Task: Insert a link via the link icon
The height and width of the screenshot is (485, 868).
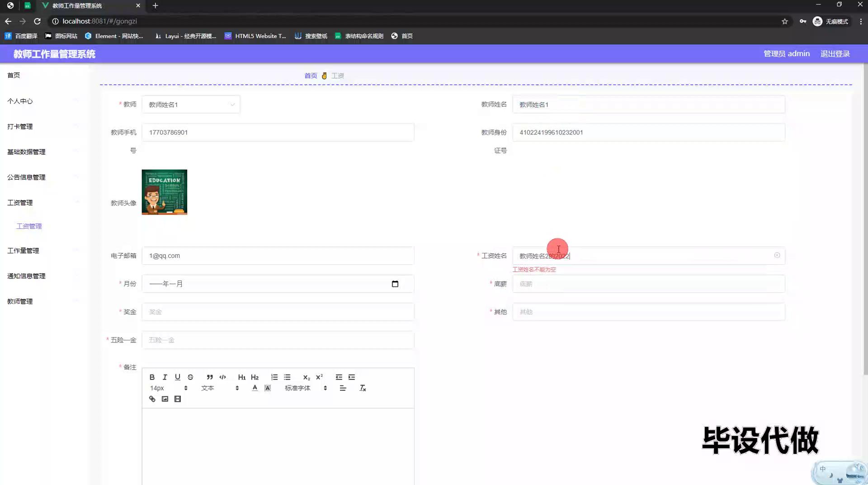Action: pos(152,399)
